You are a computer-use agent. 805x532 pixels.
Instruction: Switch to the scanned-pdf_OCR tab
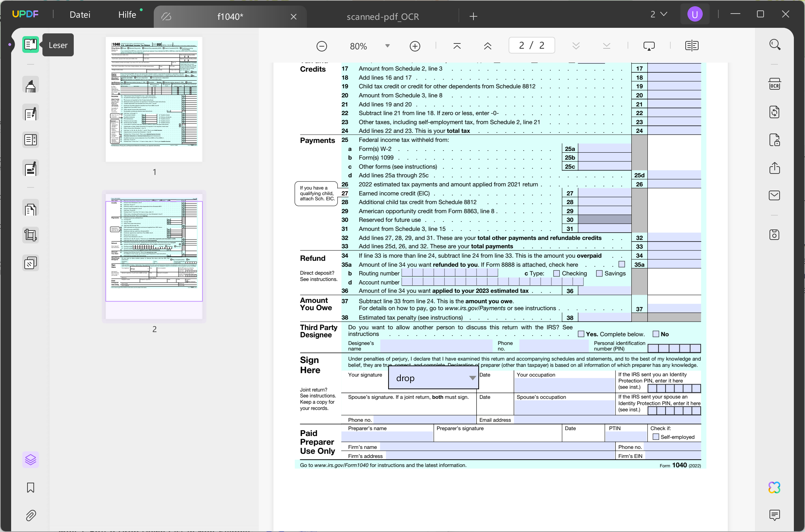(x=383, y=16)
